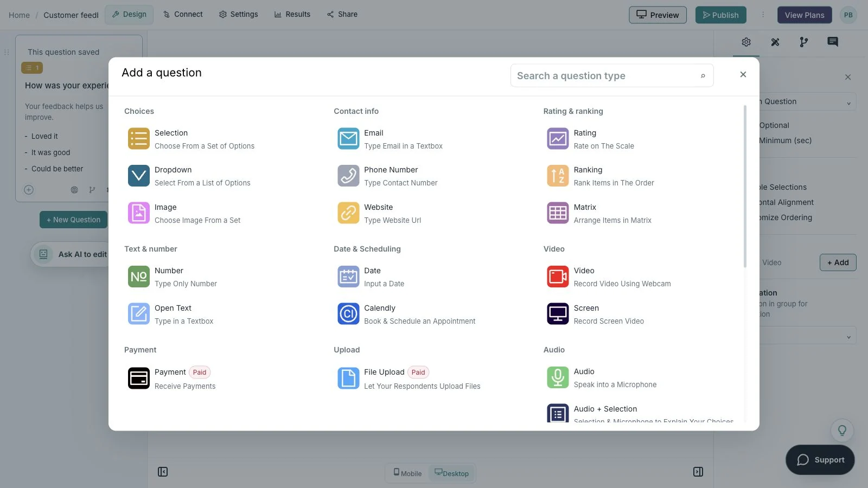868x488 pixels.
Task: Open the Design tab
Action: pyautogui.click(x=129, y=15)
